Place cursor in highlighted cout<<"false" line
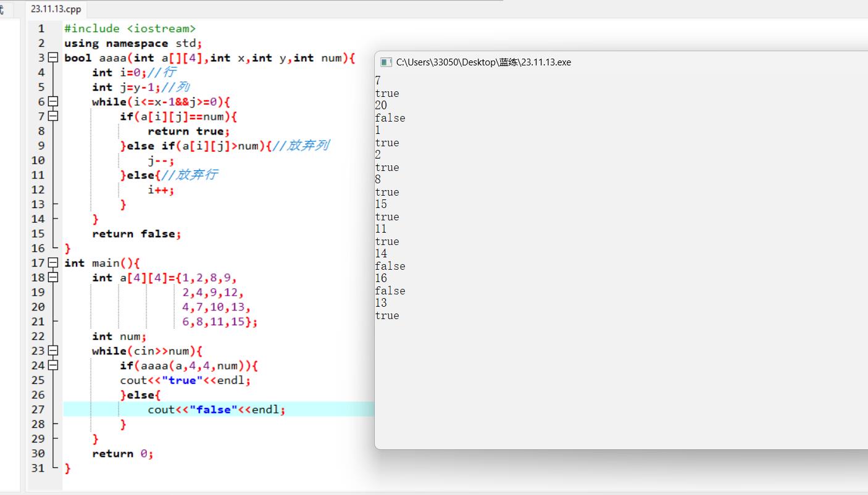868x495 pixels. click(216, 409)
